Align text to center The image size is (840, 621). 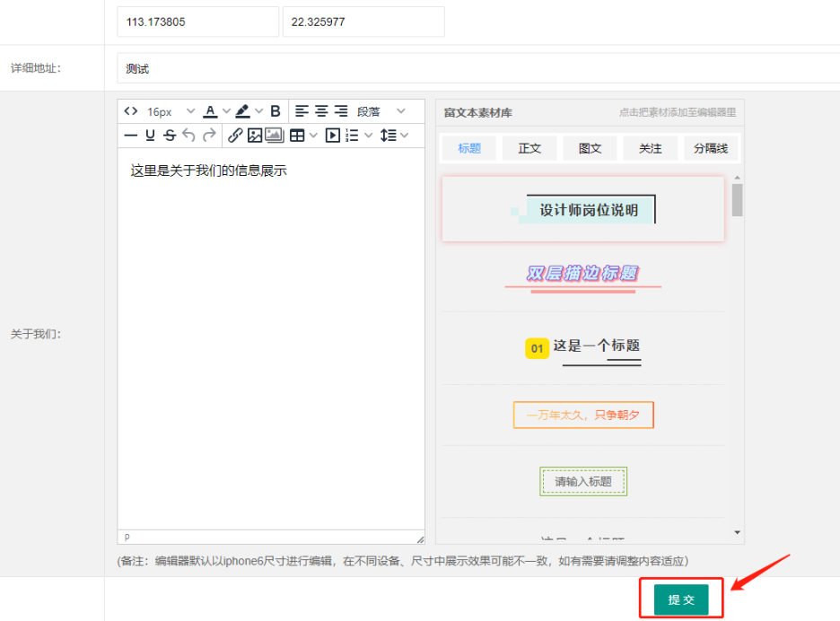click(x=321, y=111)
